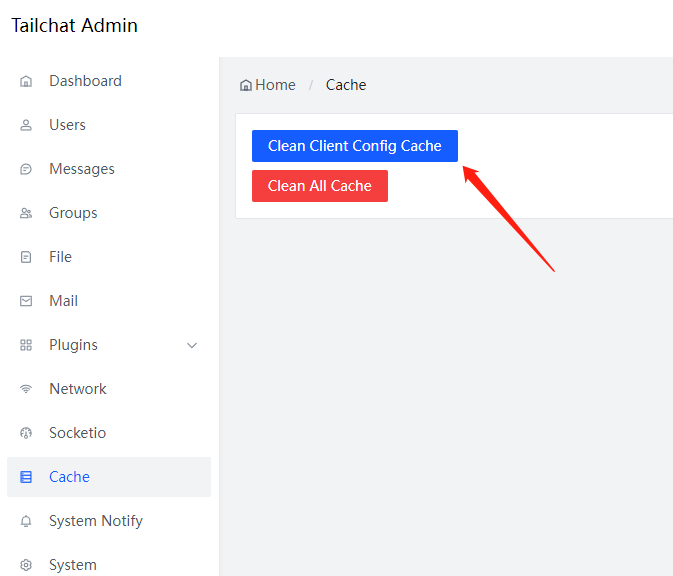Navigate to Home breadcrumb link
The image size is (673, 576).
tap(267, 85)
